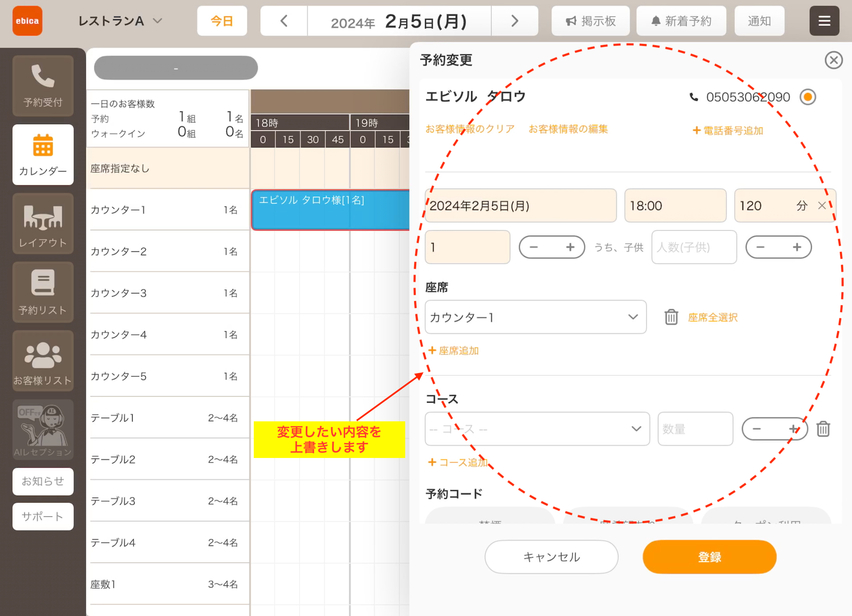Click the テーブル2 row

(x=168, y=459)
